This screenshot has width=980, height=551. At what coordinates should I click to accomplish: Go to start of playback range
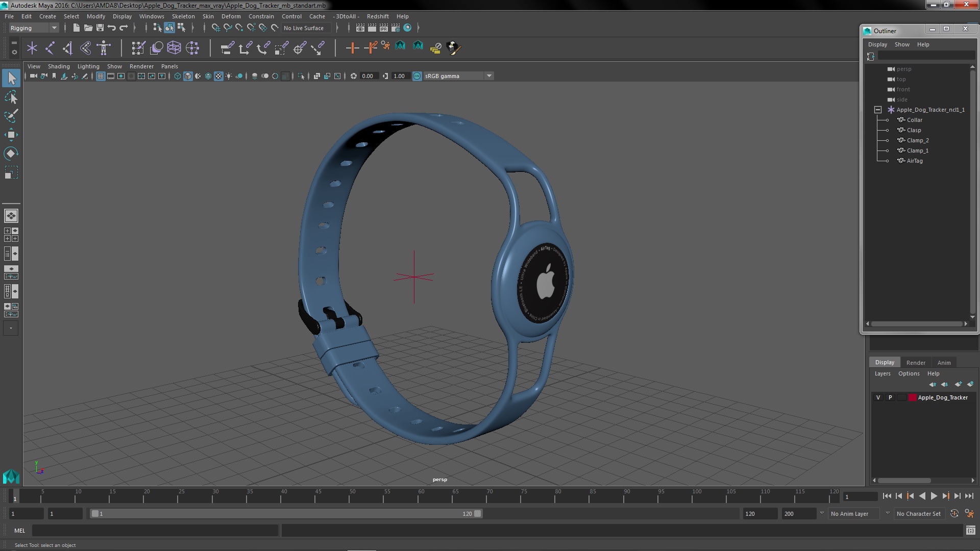(x=887, y=496)
